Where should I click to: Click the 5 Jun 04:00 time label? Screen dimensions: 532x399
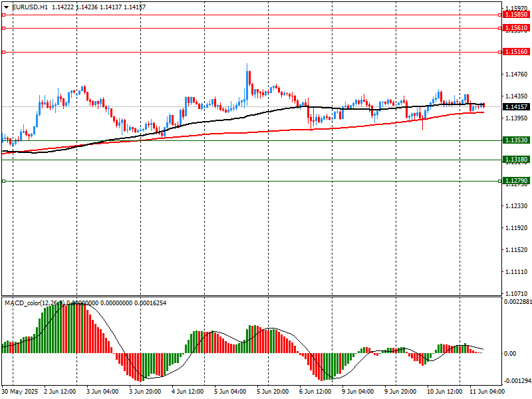[229, 392]
